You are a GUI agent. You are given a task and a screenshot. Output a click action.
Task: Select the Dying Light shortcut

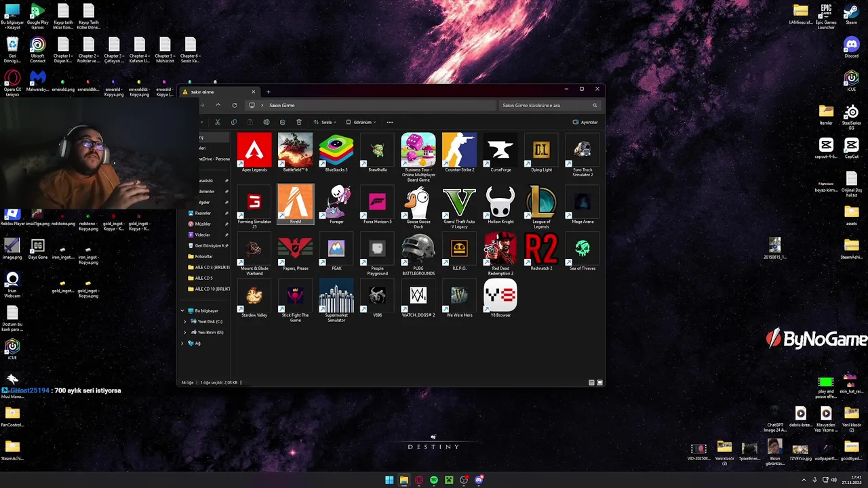[541, 153]
